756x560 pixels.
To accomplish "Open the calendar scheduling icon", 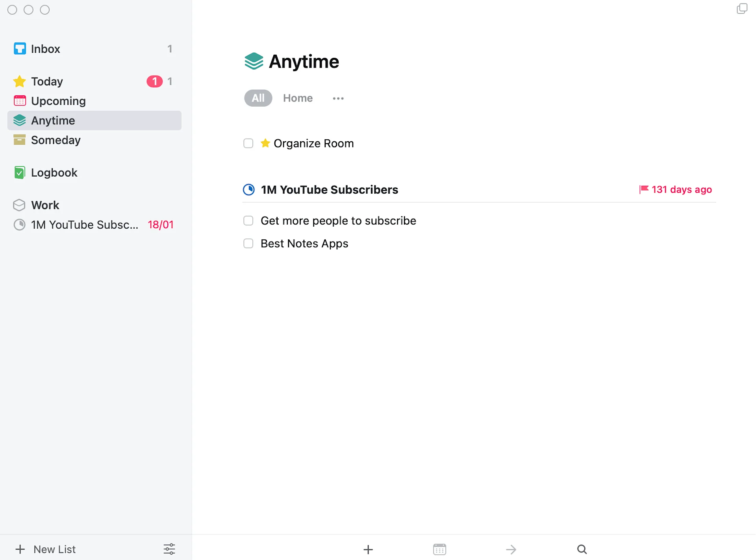I will [x=439, y=549].
